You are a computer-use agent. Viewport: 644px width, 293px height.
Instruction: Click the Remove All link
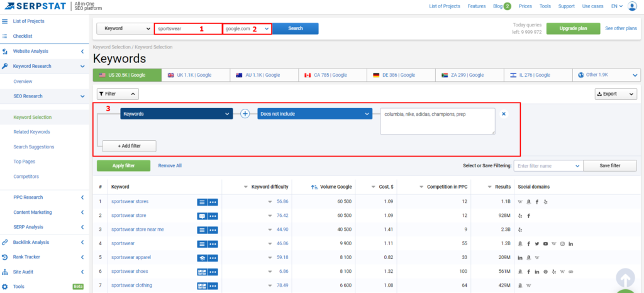[x=170, y=166]
